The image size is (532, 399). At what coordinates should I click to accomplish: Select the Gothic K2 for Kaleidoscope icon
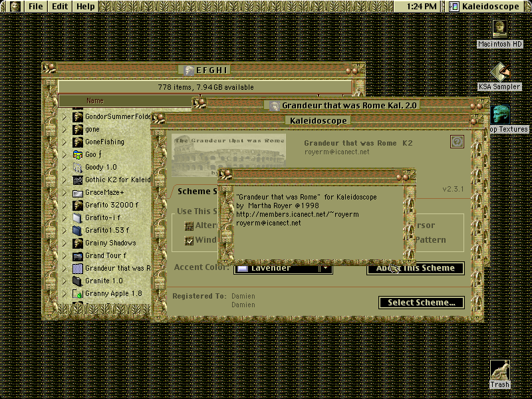coord(78,180)
